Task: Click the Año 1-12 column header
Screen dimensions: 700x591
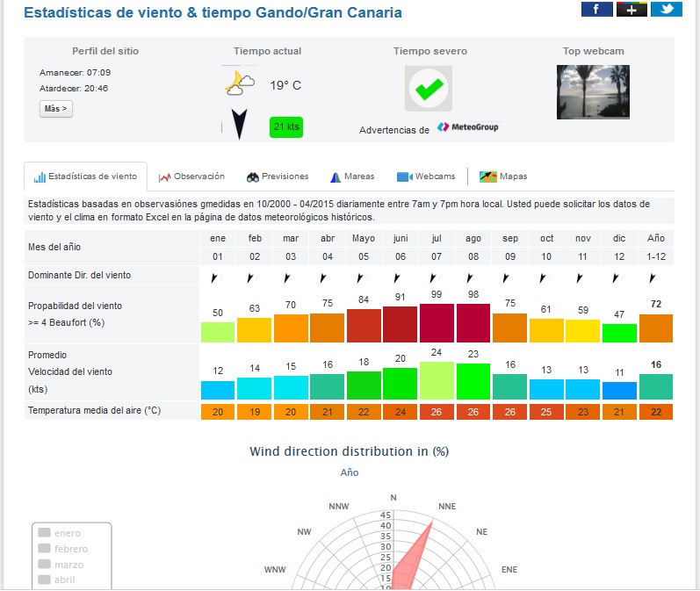Action: pos(656,248)
